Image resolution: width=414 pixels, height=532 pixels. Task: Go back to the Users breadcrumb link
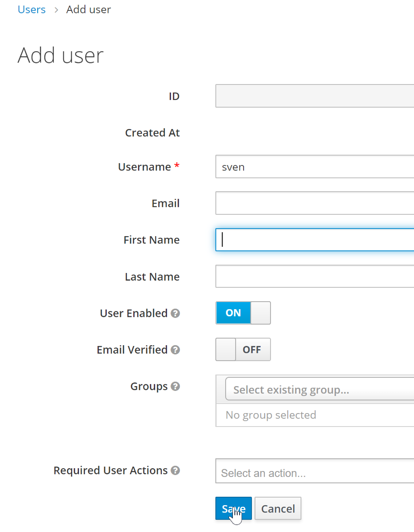click(32, 10)
